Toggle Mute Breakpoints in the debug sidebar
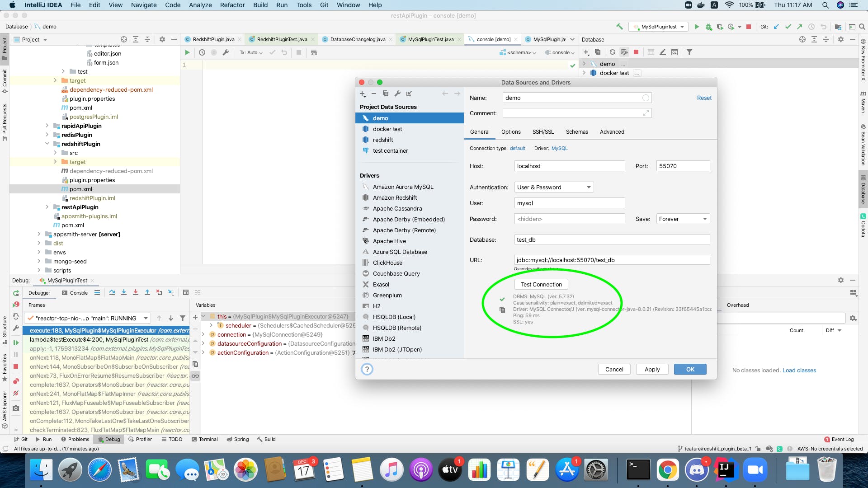Image resolution: width=868 pixels, height=488 pixels. (16, 394)
